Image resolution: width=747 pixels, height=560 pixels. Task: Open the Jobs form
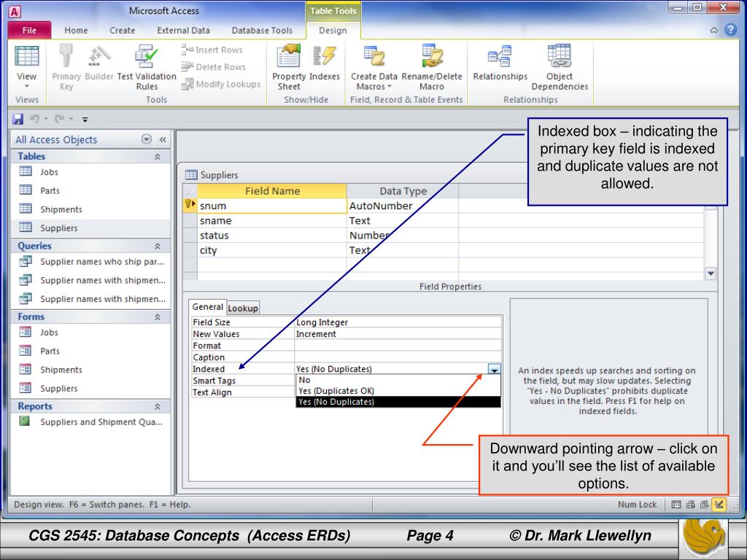coord(90,332)
